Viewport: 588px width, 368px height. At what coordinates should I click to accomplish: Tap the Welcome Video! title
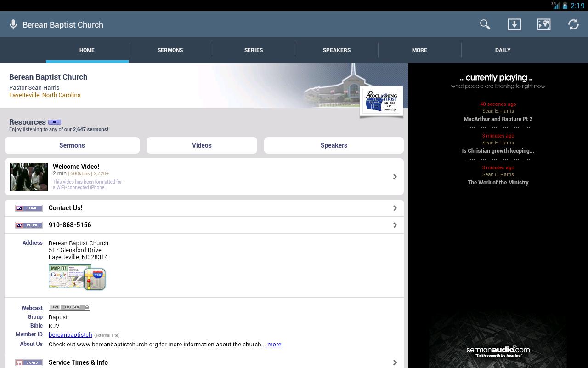tap(76, 167)
